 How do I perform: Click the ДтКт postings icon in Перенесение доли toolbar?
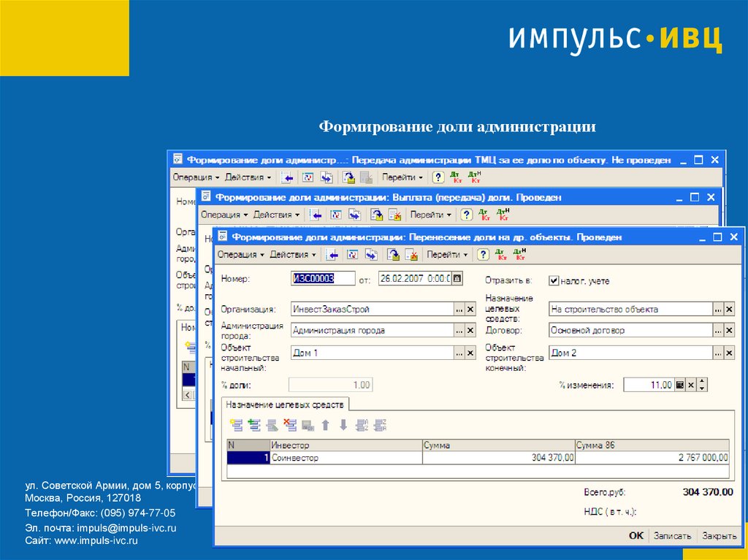(x=500, y=254)
